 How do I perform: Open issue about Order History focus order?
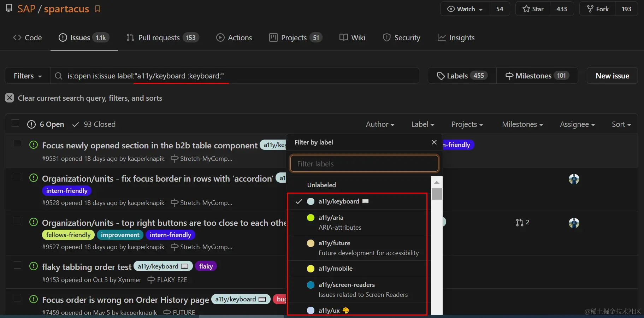pyautogui.click(x=125, y=300)
